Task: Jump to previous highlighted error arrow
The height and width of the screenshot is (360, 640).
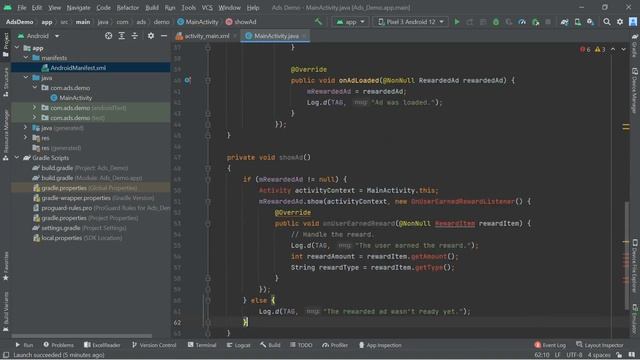Action: tap(613, 49)
